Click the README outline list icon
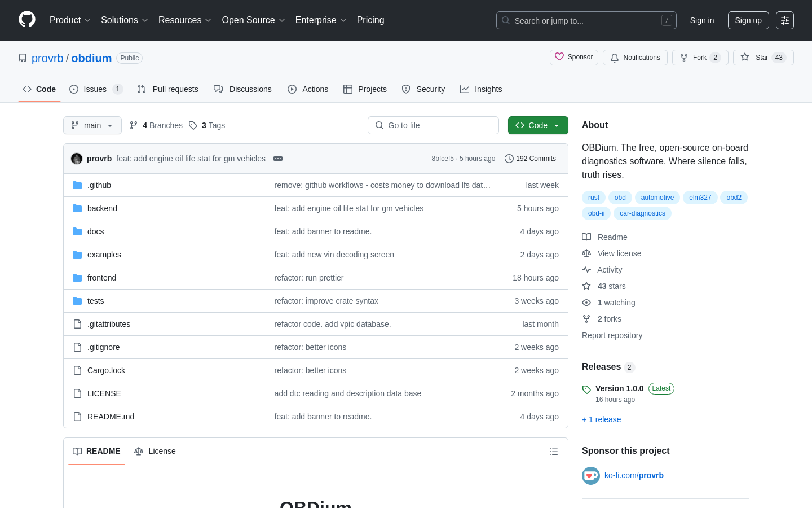The image size is (812, 508). [x=554, y=452]
